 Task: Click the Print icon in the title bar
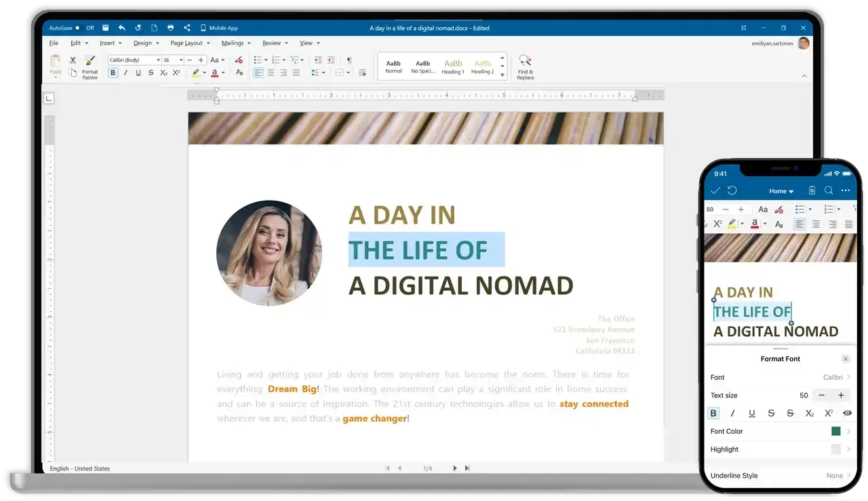(x=170, y=28)
